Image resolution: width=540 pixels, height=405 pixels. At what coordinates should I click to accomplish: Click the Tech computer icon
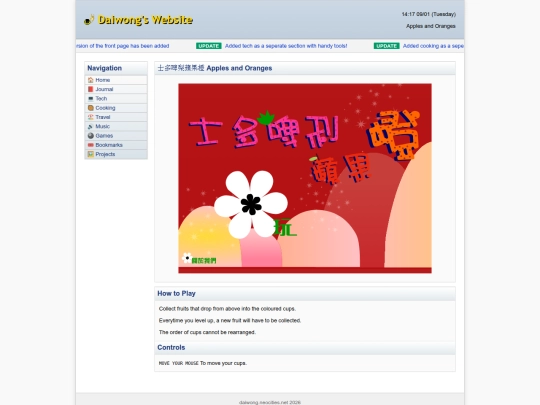[91, 98]
